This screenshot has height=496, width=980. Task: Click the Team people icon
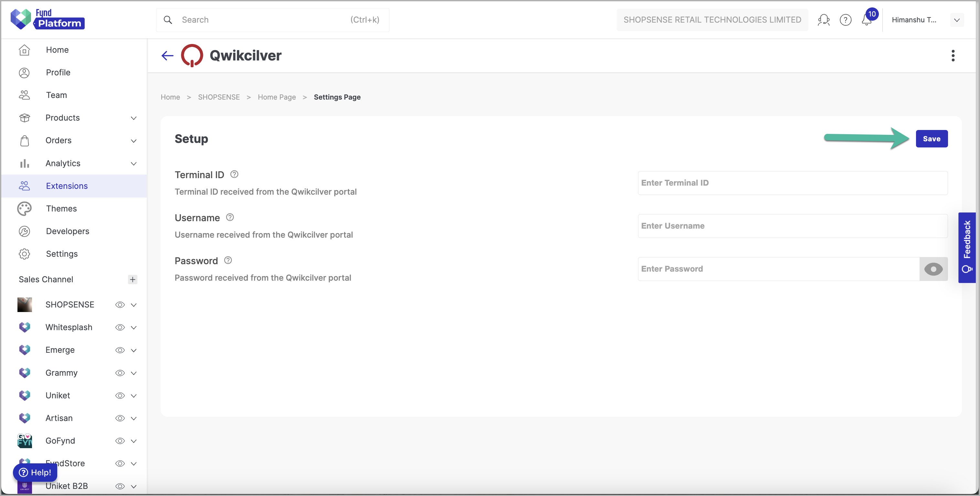click(24, 95)
